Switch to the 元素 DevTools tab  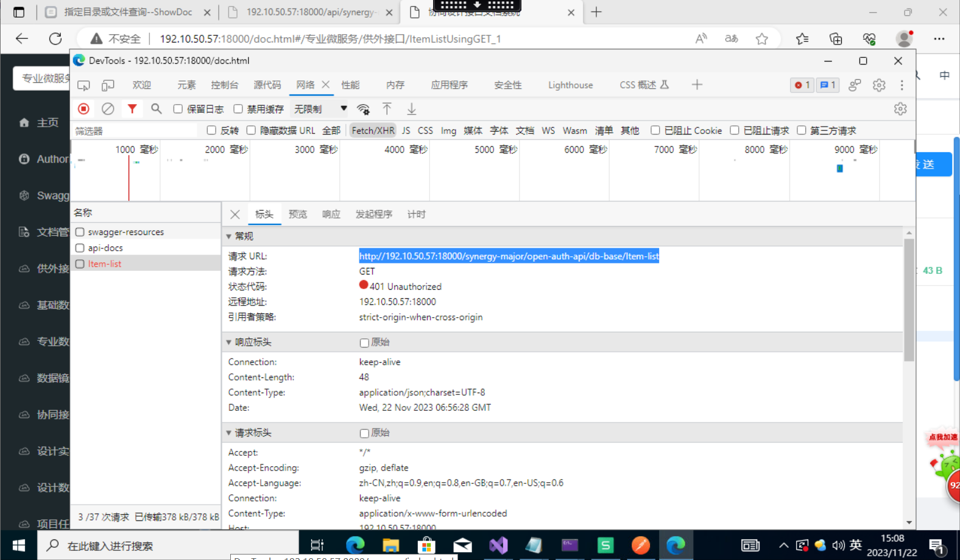coord(186,85)
